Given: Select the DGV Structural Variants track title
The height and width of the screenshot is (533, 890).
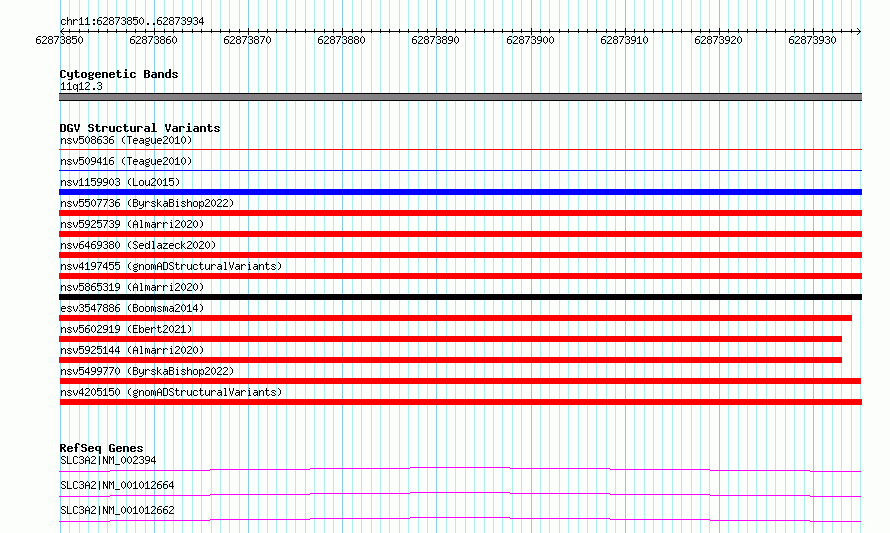Looking at the screenshot, I should (x=140, y=128).
